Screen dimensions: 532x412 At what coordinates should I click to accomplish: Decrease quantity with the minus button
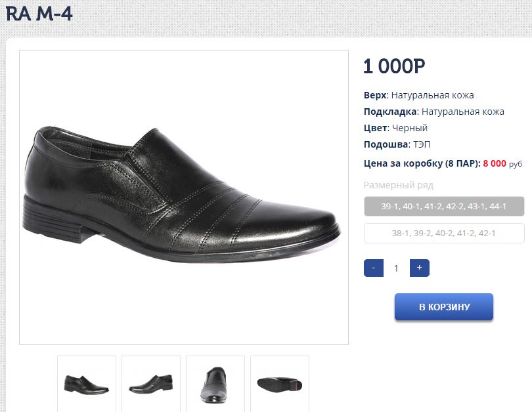click(373, 268)
